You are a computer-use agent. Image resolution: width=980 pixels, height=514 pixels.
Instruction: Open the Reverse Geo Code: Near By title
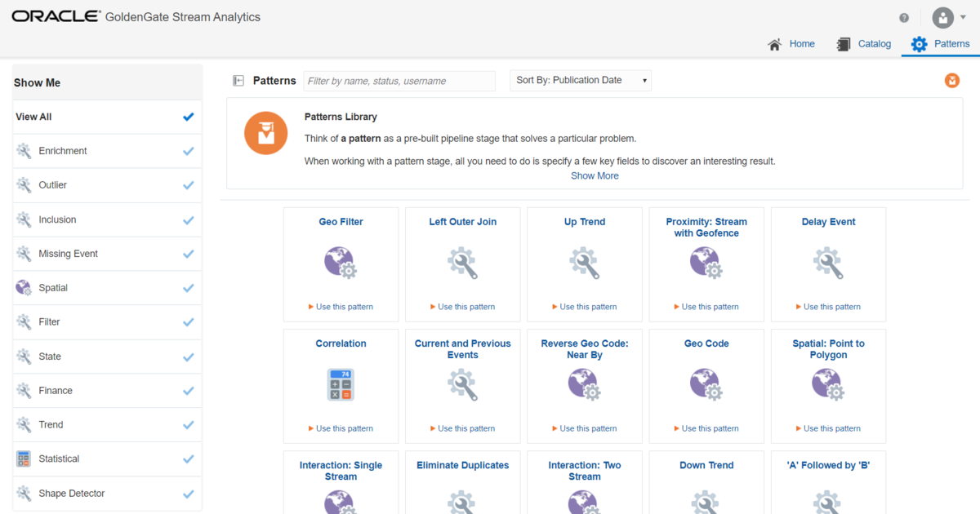[x=583, y=349]
